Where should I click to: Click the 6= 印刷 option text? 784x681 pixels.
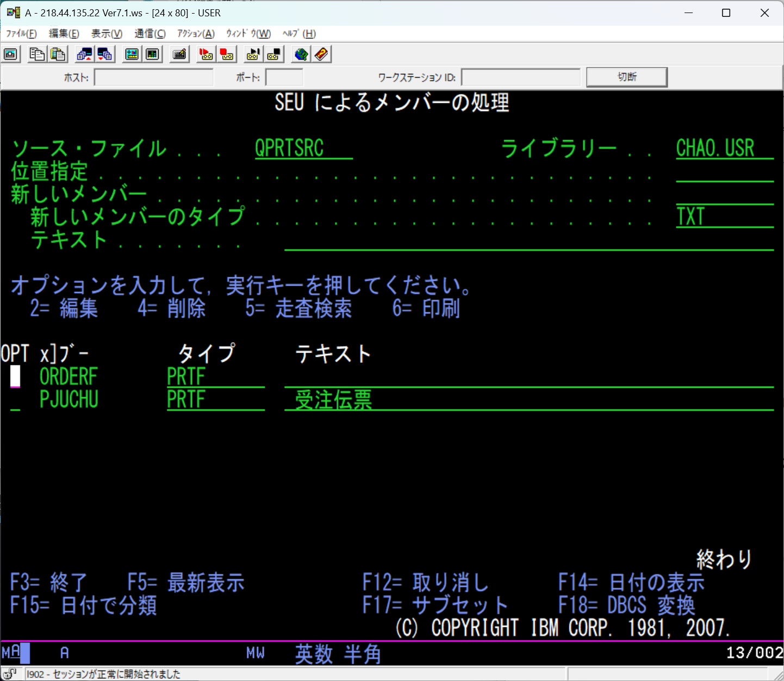pos(426,308)
